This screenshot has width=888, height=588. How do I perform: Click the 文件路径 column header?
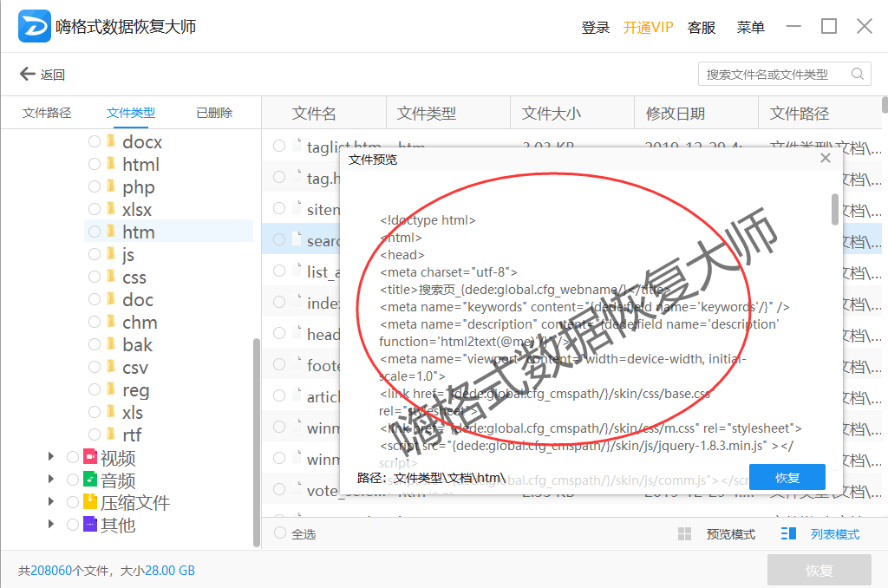click(799, 114)
